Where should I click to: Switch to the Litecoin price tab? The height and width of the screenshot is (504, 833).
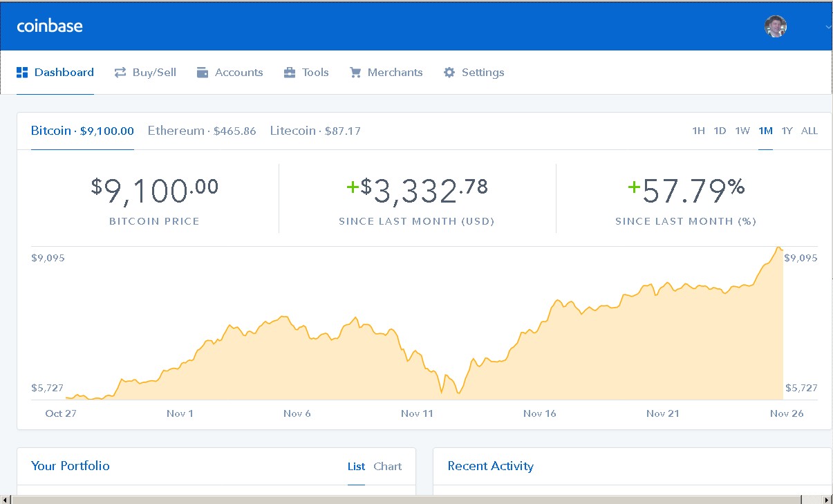pos(315,131)
